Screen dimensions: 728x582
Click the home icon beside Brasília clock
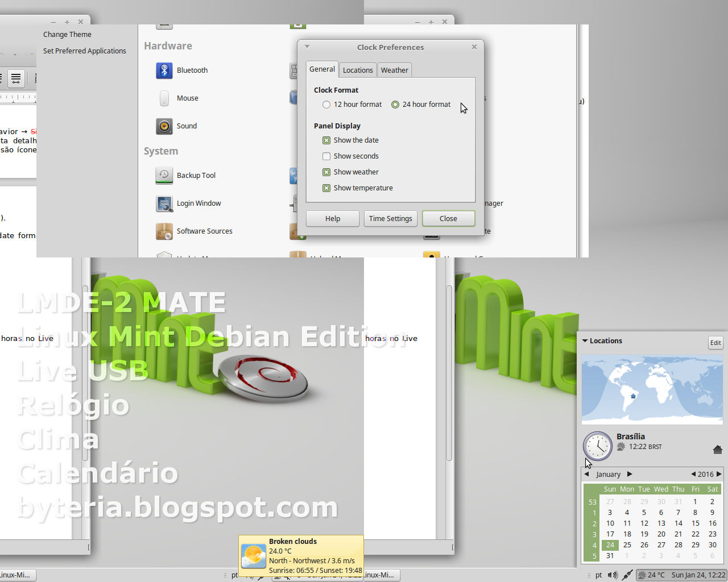(717, 449)
